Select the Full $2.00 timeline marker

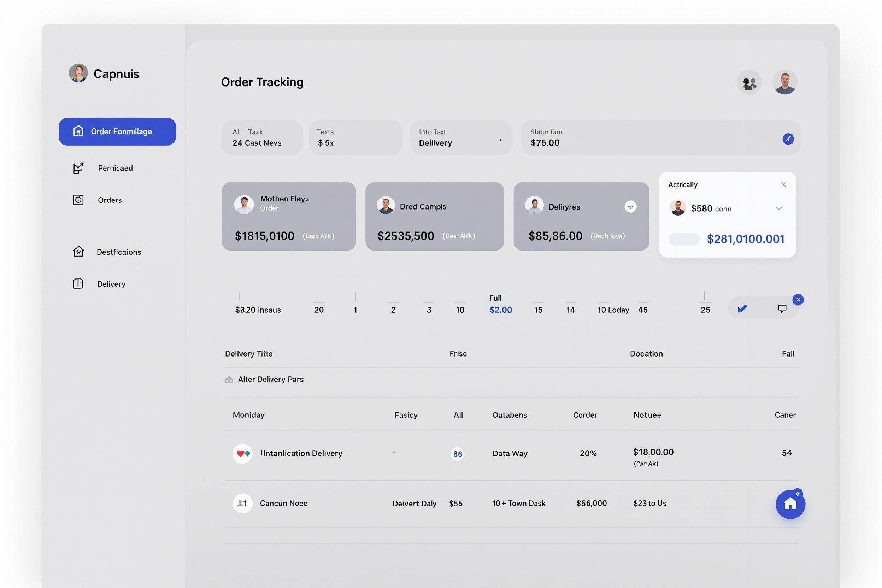500,304
